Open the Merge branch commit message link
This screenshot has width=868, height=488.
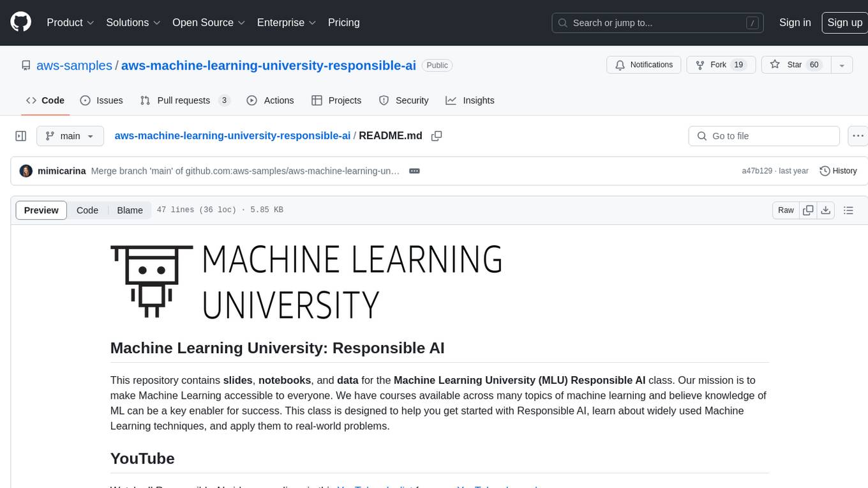[x=246, y=171]
